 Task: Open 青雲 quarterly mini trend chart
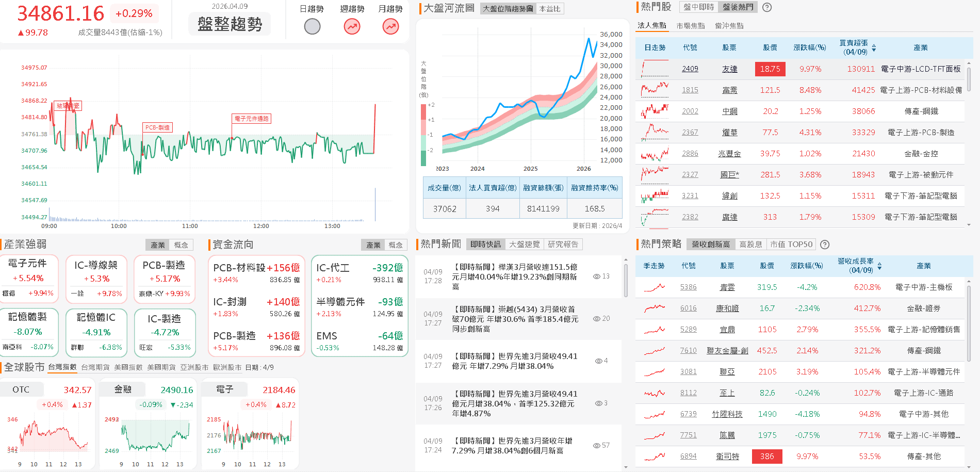click(x=655, y=287)
